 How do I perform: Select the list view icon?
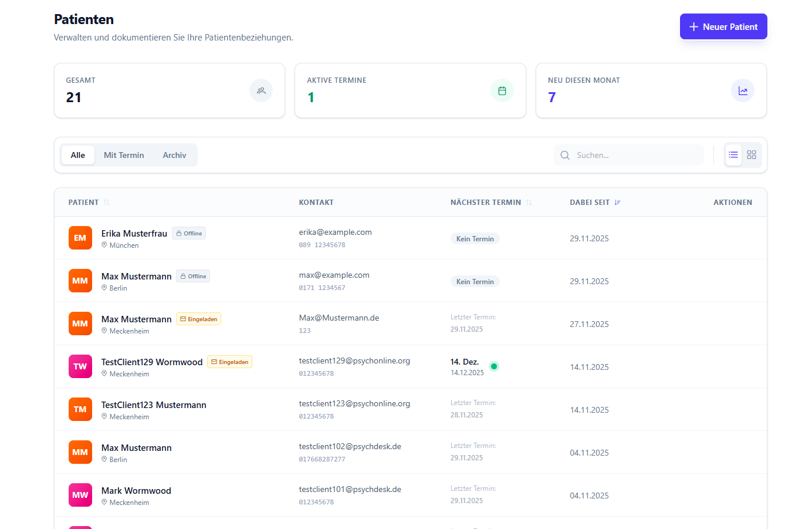pos(733,154)
